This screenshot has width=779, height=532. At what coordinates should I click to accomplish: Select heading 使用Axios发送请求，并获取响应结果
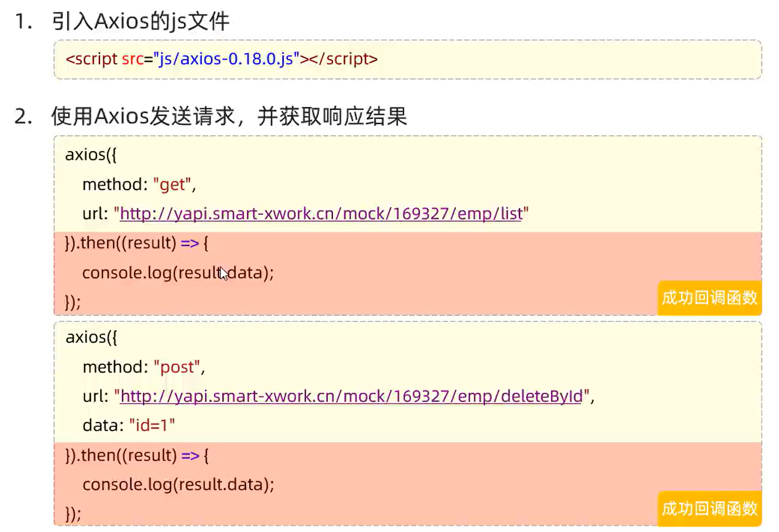(x=229, y=116)
